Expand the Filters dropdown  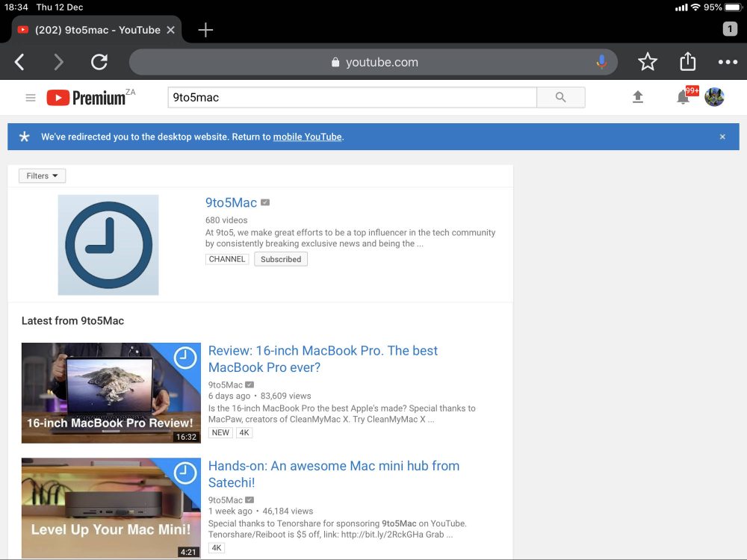click(x=42, y=176)
